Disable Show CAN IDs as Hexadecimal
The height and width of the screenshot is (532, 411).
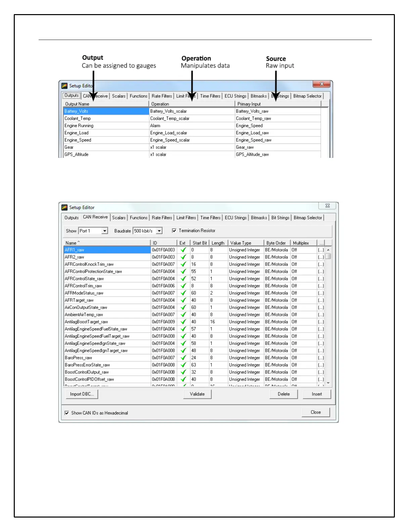66,413
